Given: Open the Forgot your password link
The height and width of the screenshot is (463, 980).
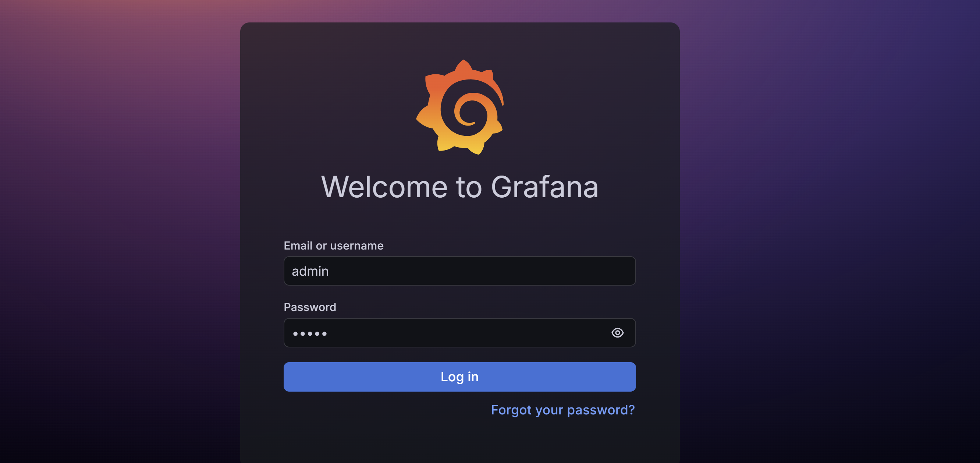Looking at the screenshot, I should point(563,410).
